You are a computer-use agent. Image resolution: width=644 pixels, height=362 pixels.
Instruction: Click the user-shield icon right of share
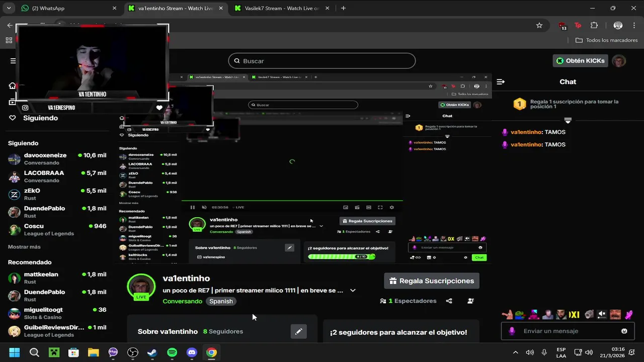coord(470,301)
